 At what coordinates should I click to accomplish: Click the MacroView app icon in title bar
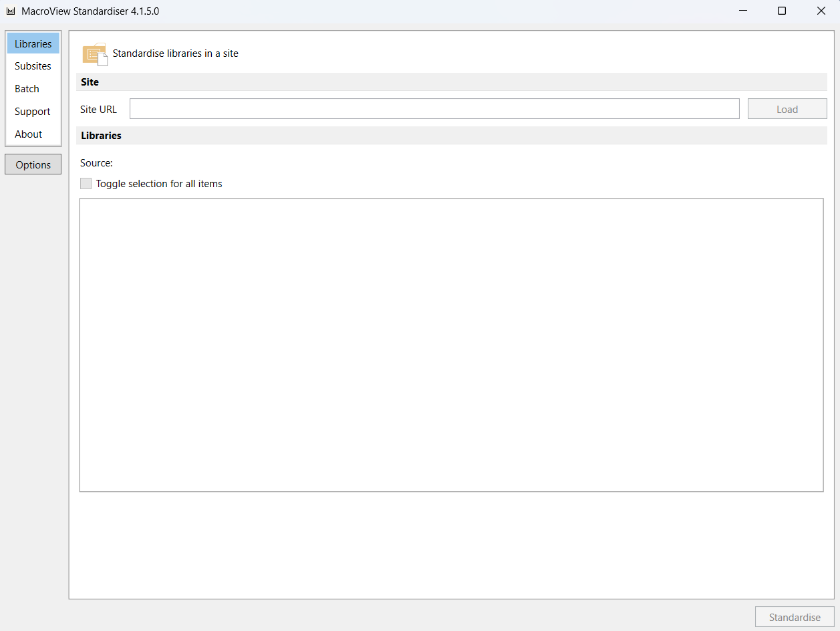[10, 11]
